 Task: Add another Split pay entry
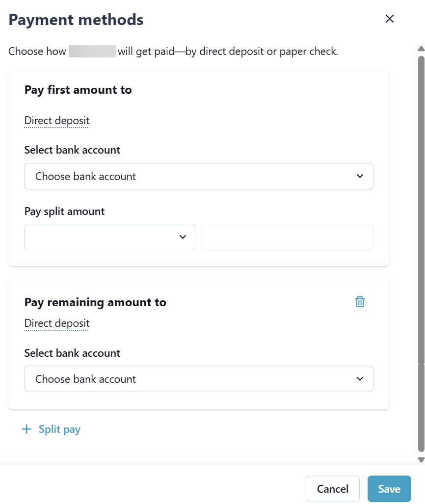59,429
